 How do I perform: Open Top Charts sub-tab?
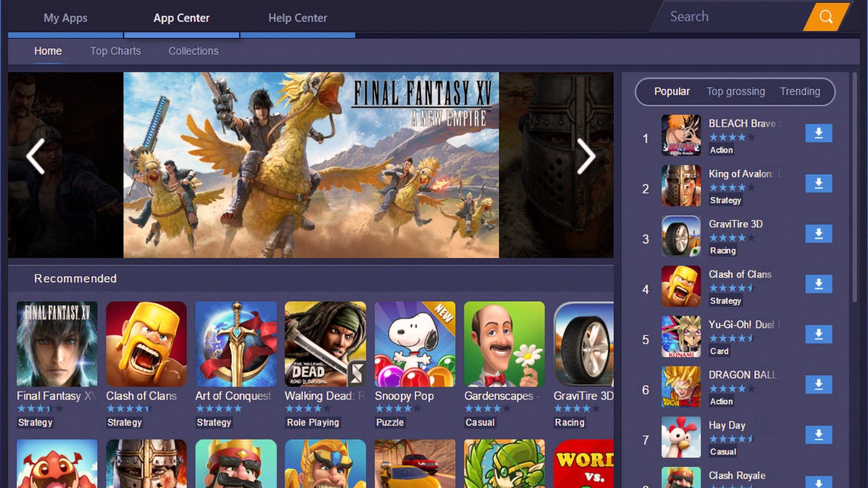click(x=115, y=51)
